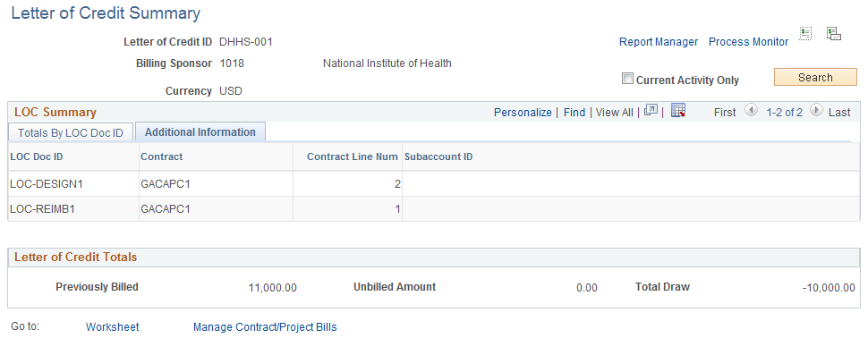Click National Institute of Health text
Screen dimensions: 868x338
387,63
